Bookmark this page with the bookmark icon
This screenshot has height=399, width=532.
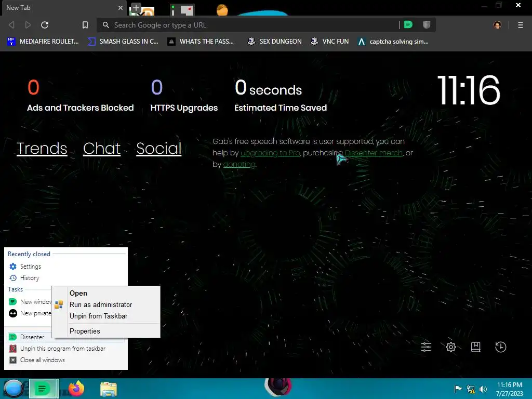[85, 25]
